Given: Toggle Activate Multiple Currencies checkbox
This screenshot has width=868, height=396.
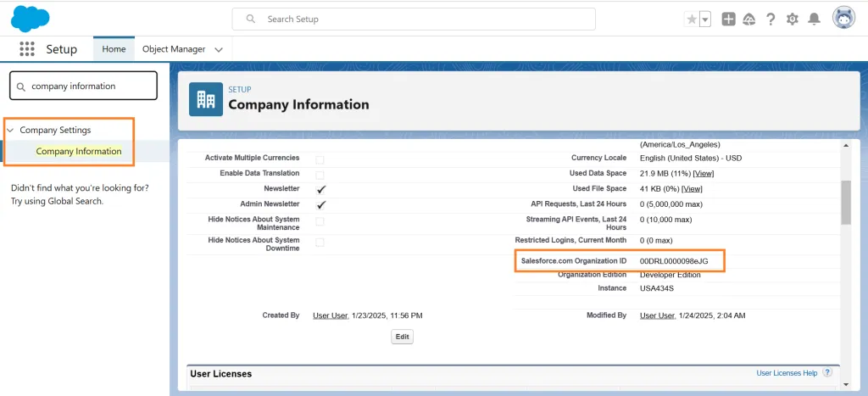Looking at the screenshot, I should [320, 160].
